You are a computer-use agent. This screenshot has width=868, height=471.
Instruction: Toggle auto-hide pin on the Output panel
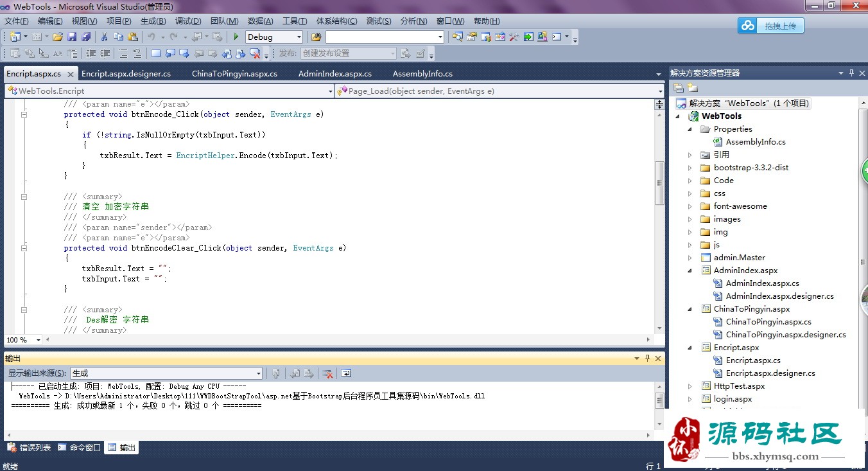647,358
